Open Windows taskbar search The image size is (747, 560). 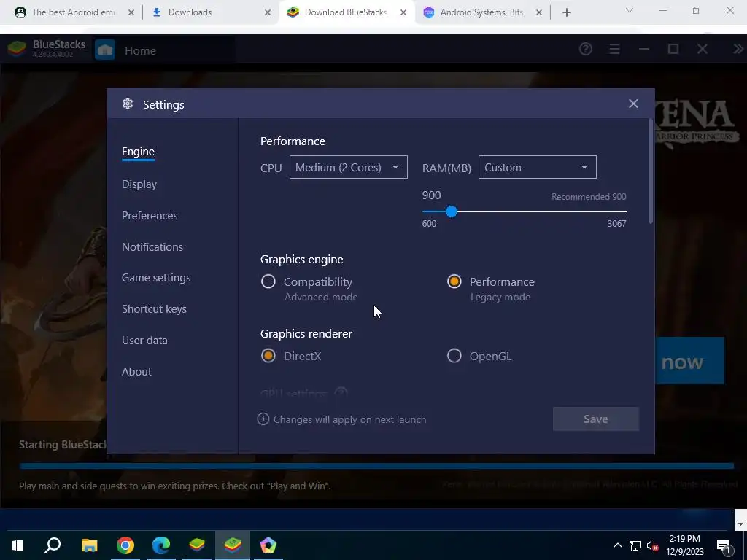pos(53,545)
